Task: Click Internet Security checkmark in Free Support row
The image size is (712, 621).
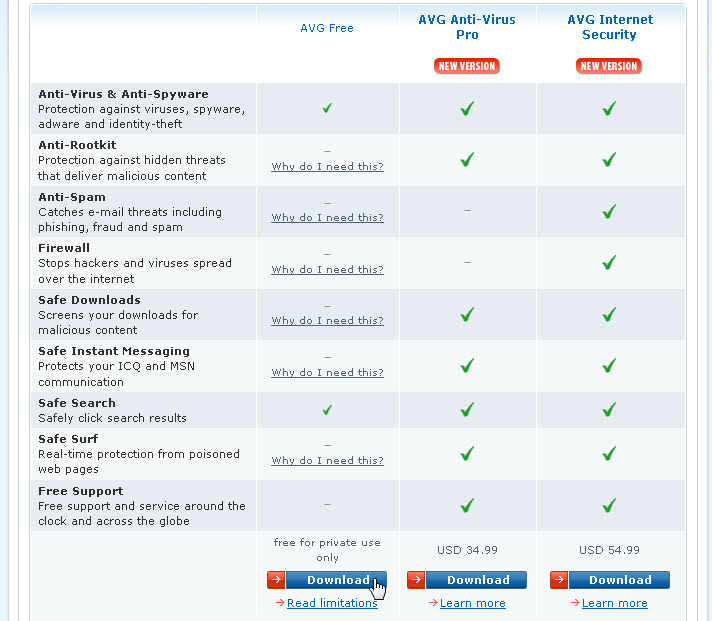Action: (x=609, y=505)
